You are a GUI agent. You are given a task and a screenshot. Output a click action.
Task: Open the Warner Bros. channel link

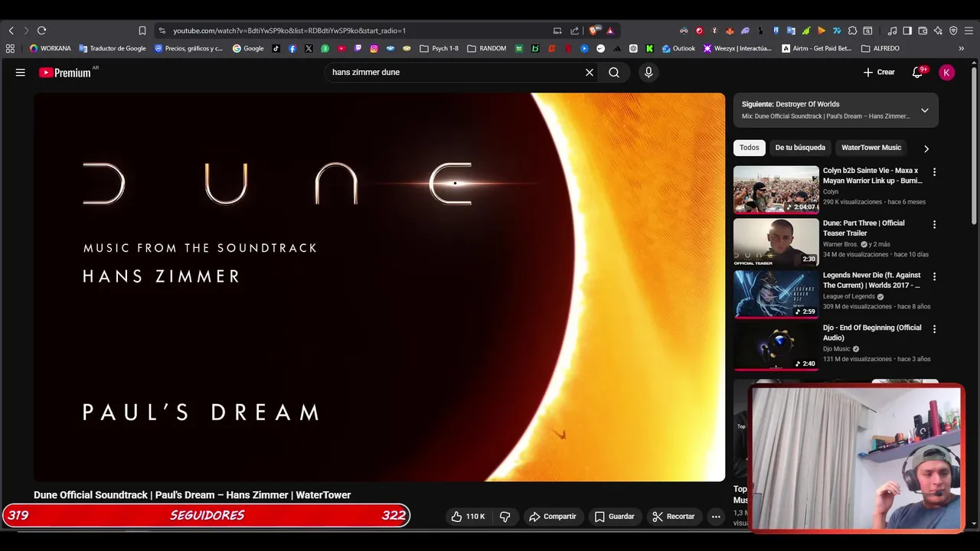coord(840,244)
